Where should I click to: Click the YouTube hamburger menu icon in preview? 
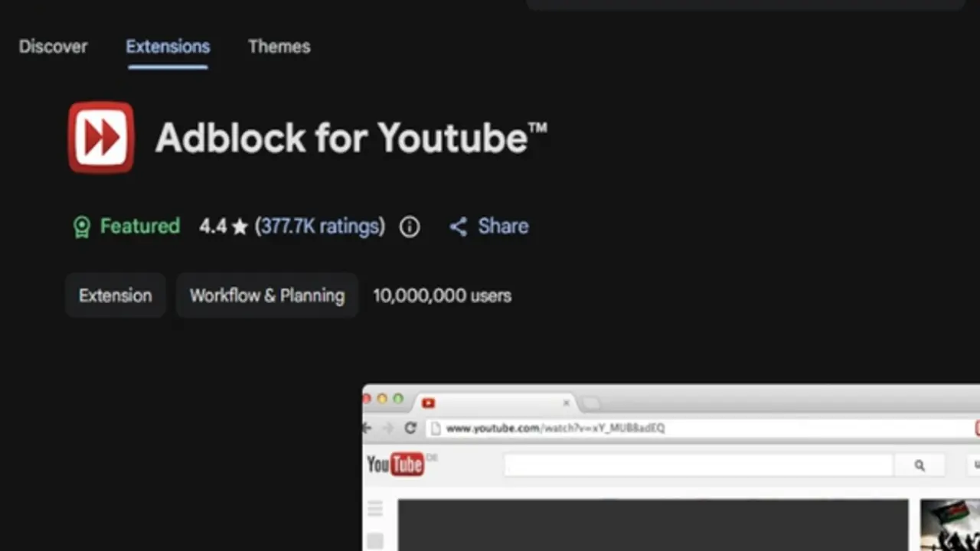375,508
